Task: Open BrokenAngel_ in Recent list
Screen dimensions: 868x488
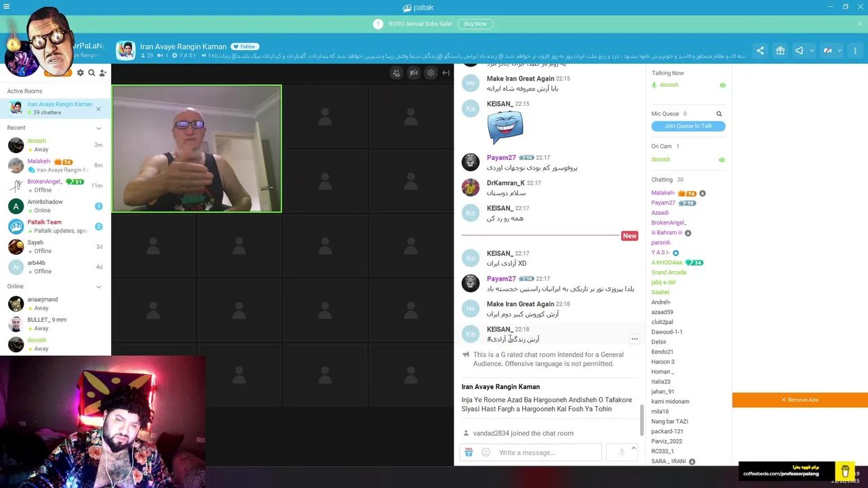Action: [x=55, y=186]
